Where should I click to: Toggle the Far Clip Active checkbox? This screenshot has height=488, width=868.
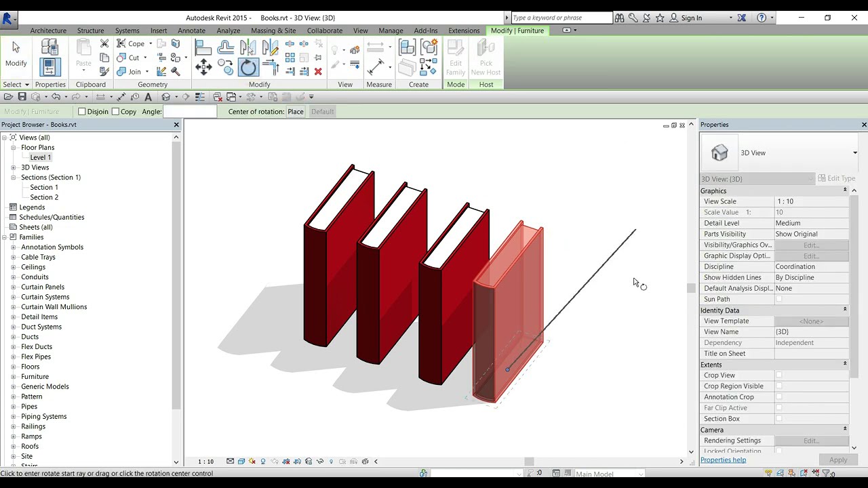[778, 407]
